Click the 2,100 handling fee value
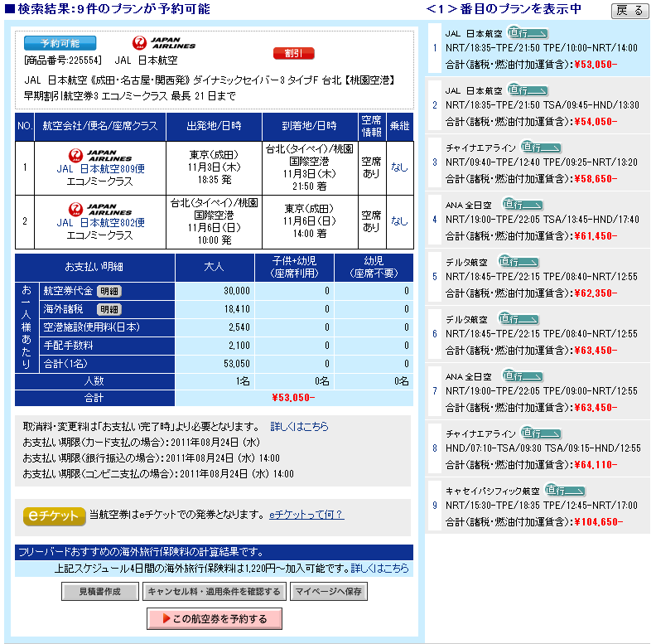Image resolution: width=656 pixels, height=644 pixels. (x=239, y=346)
